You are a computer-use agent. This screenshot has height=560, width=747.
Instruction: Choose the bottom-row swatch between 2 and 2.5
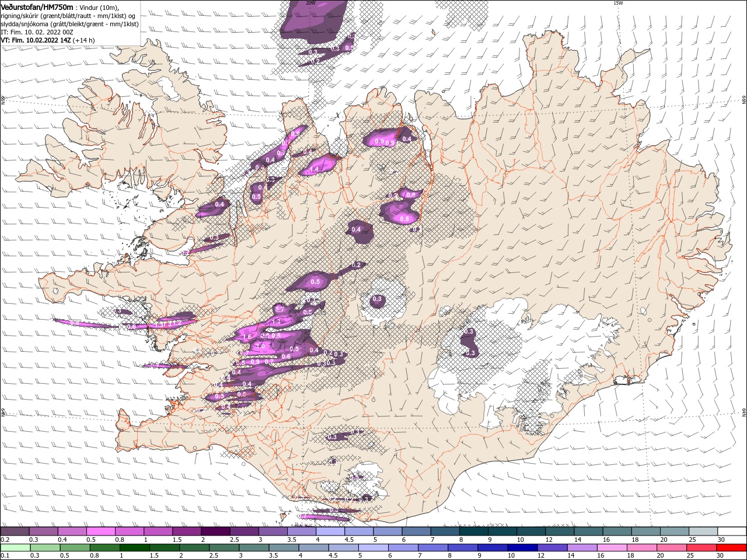point(194,548)
